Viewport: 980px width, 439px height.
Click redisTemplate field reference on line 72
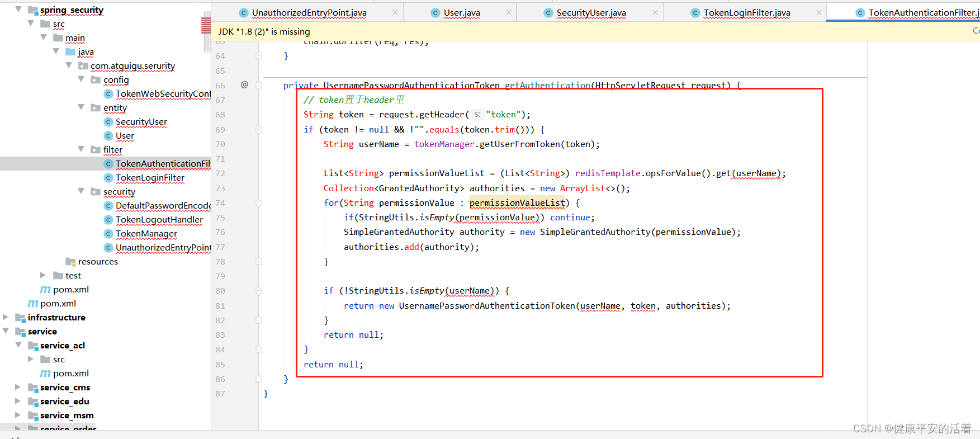tap(608, 173)
